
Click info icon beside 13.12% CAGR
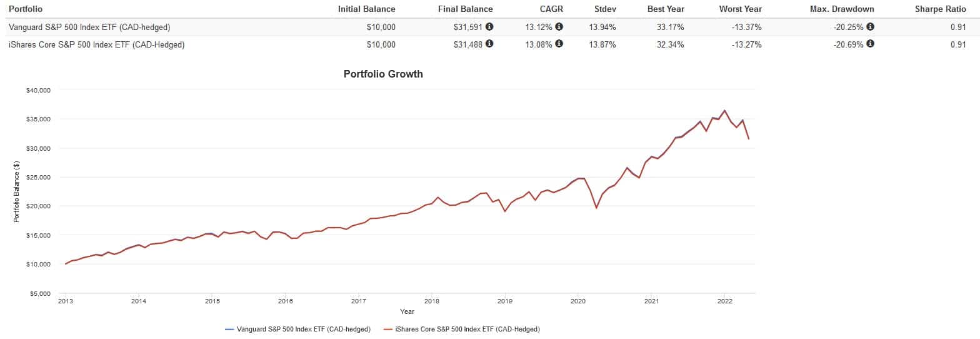point(559,27)
